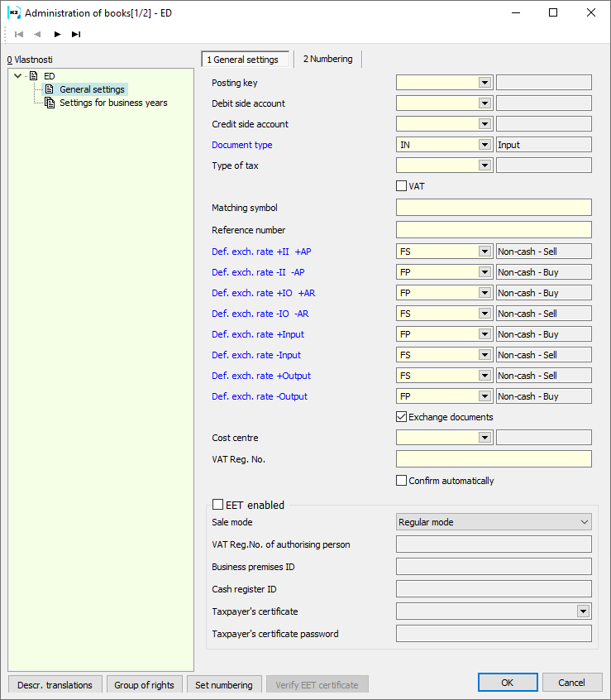611x700 pixels.
Task: Click the Descr. translations button
Action: [55, 685]
